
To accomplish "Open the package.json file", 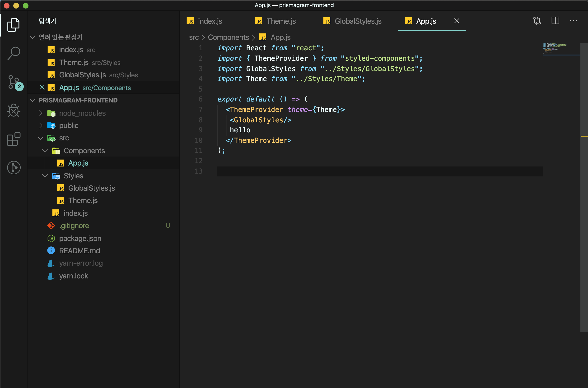I will click(x=103, y=239).
